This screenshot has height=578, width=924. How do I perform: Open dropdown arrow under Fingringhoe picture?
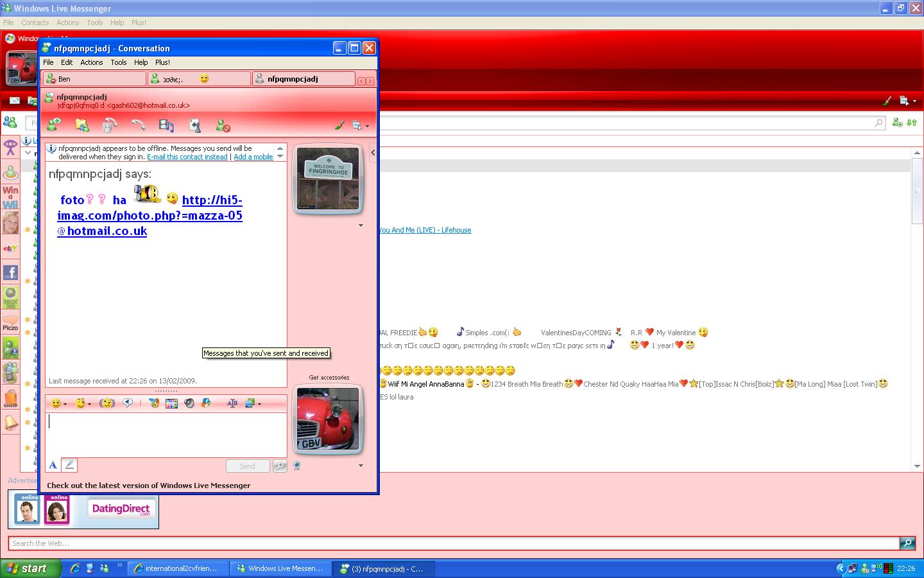(x=361, y=225)
